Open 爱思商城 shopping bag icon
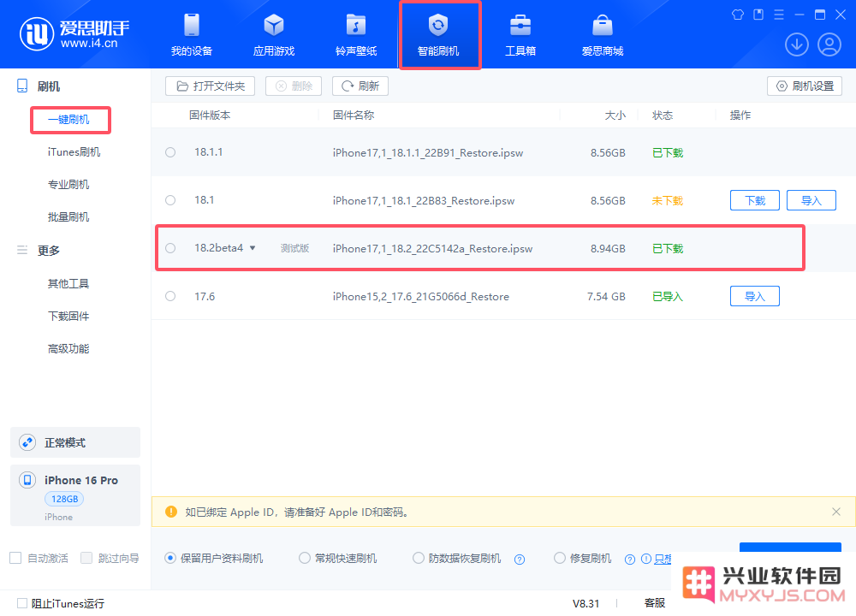Screen dimensions: 856x616 pyautogui.click(x=602, y=25)
